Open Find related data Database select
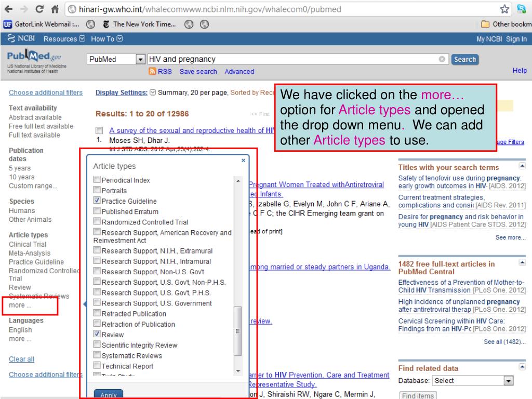The height and width of the screenshot is (399, 532). coord(472,381)
